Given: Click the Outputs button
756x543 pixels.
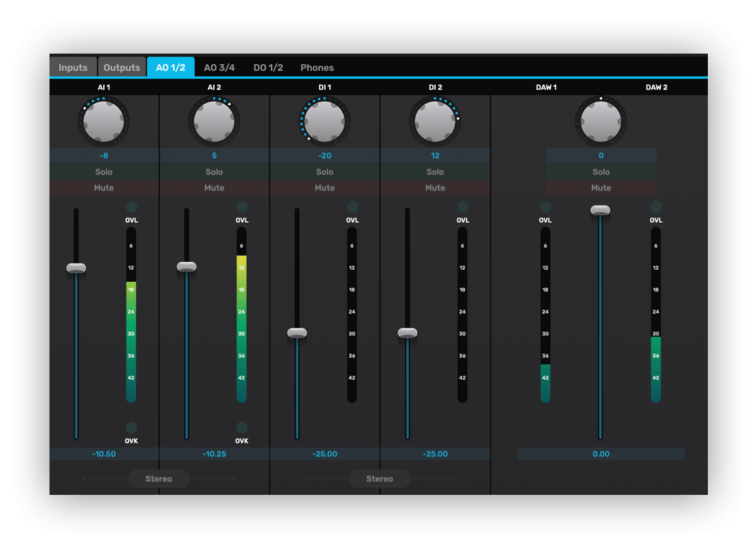Looking at the screenshot, I should tap(122, 67).
